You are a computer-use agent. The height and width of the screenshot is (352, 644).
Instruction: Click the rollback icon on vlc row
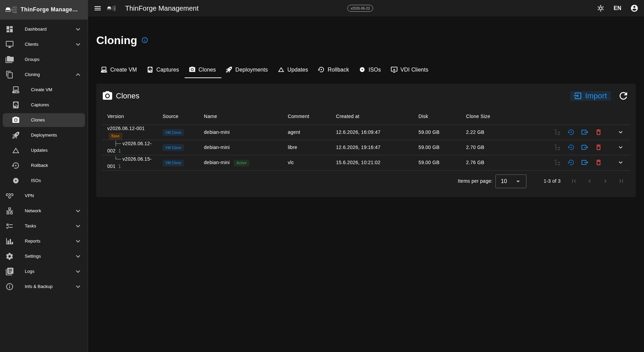point(571,162)
